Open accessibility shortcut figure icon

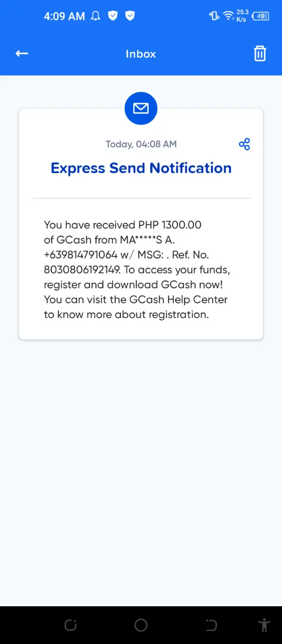tap(264, 625)
